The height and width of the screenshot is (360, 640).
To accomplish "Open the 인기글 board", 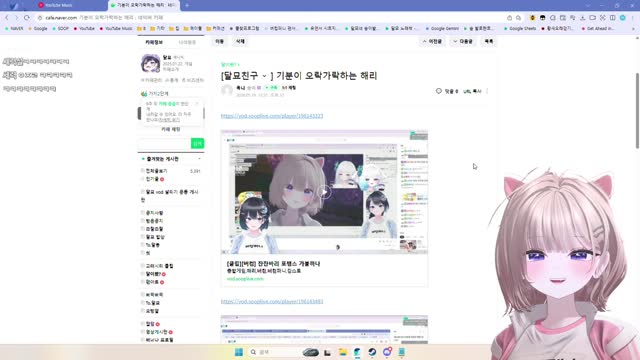I will (x=152, y=179).
